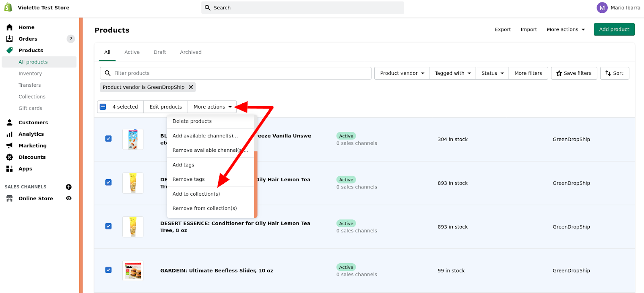Choose Delete products
This screenshot has height=293, width=644.
tap(192, 121)
